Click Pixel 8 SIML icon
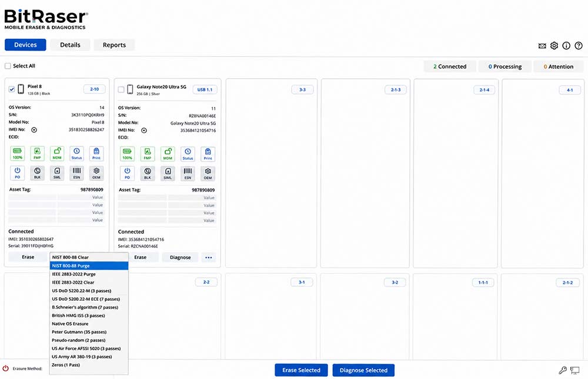This screenshot has width=588, height=379. (57, 173)
